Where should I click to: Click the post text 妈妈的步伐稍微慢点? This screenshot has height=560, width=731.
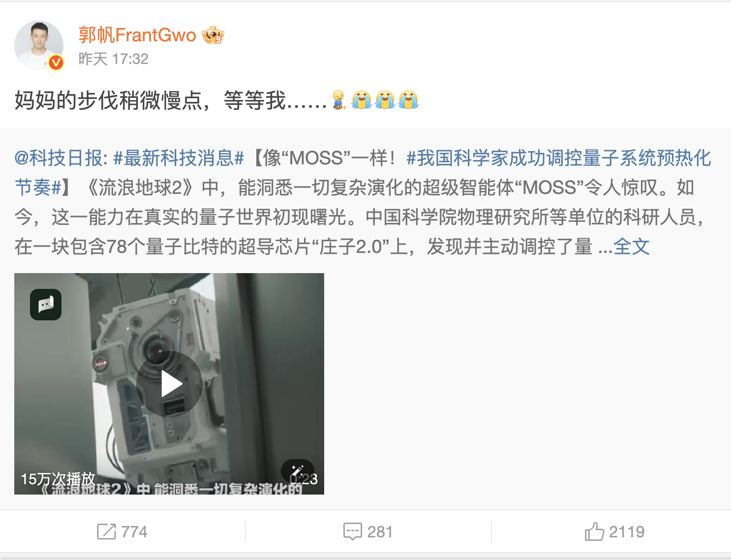coord(108,100)
